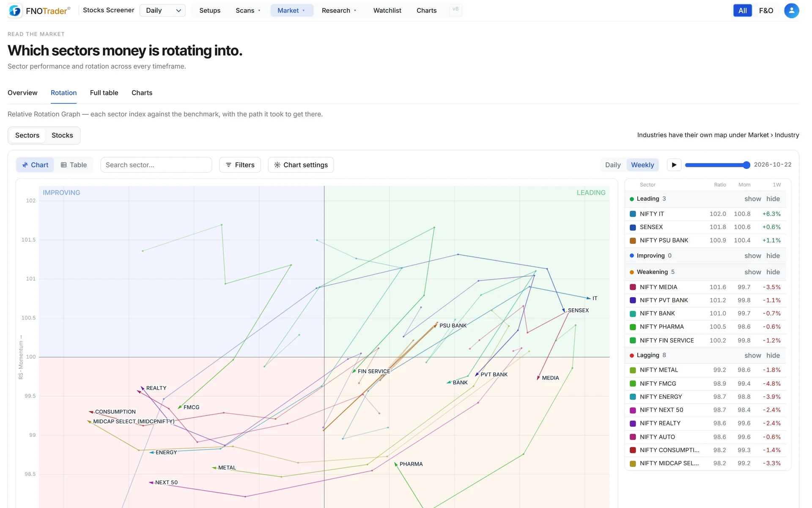This screenshot has width=812, height=508.
Task: Click the Chart view button
Action: [35, 165]
